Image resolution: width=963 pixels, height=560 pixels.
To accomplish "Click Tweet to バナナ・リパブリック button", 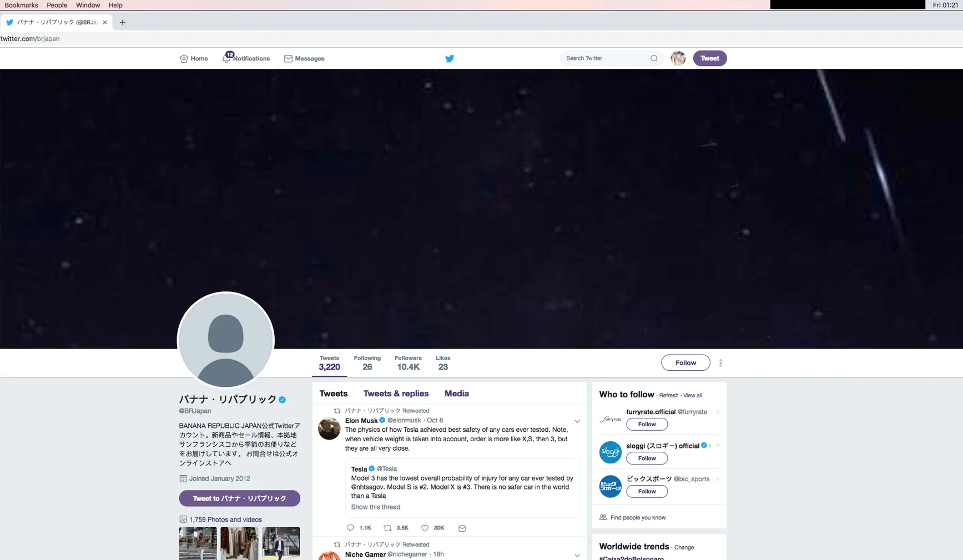I will (239, 498).
